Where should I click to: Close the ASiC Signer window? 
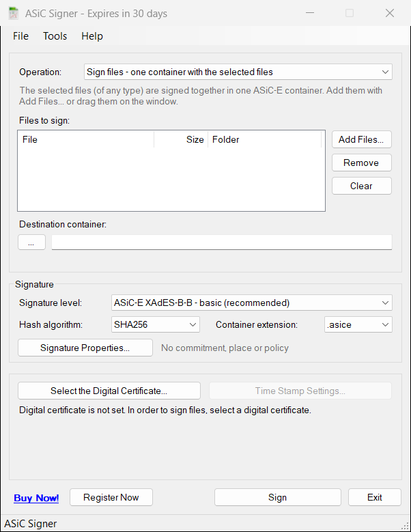tap(390, 13)
